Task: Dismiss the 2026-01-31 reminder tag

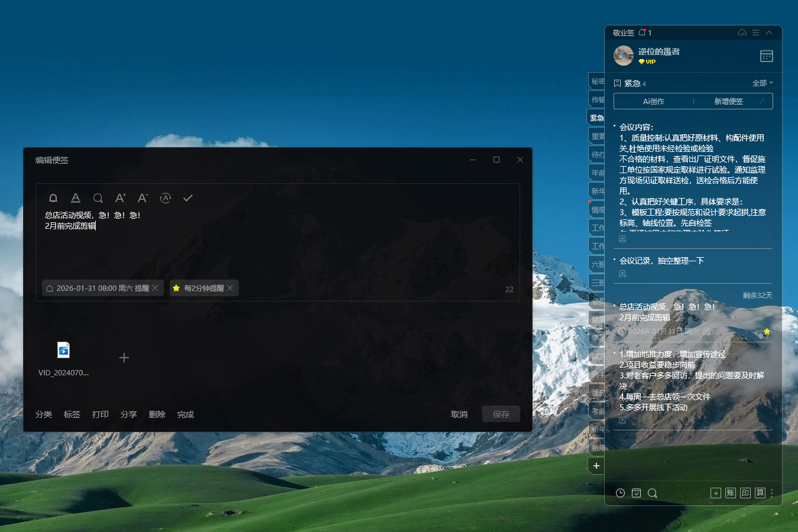Action: click(x=154, y=288)
